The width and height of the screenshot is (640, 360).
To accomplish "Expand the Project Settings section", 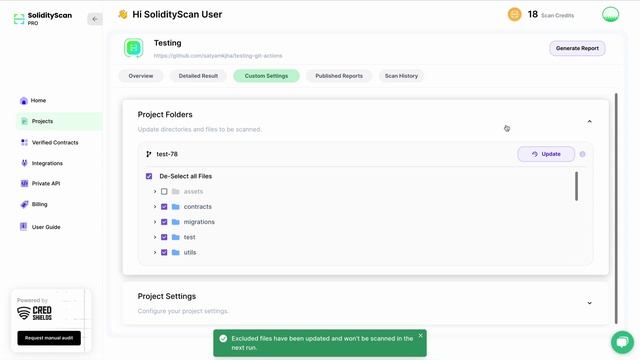I will pyautogui.click(x=589, y=303).
